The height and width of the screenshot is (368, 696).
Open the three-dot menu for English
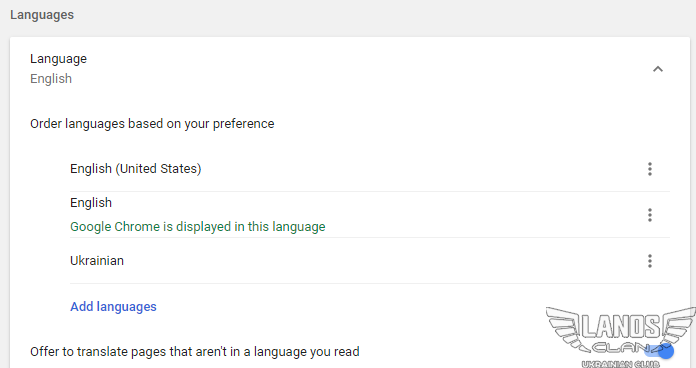click(x=650, y=215)
